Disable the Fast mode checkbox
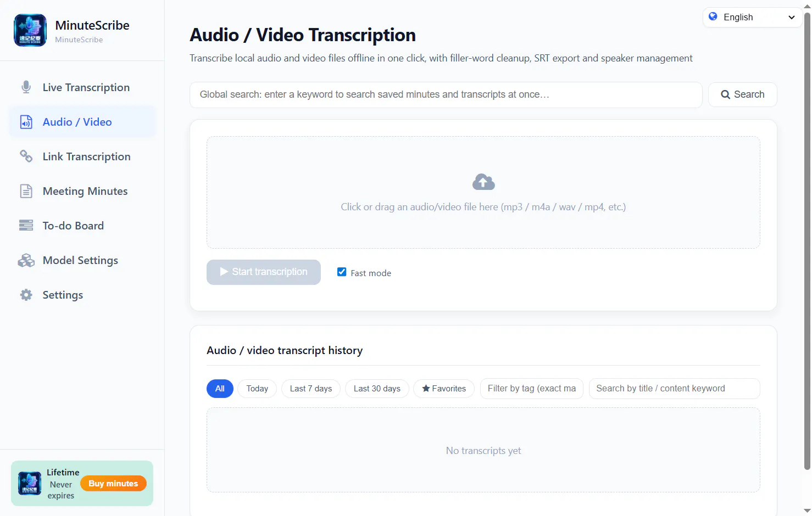812x516 pixels. point(342,272)
